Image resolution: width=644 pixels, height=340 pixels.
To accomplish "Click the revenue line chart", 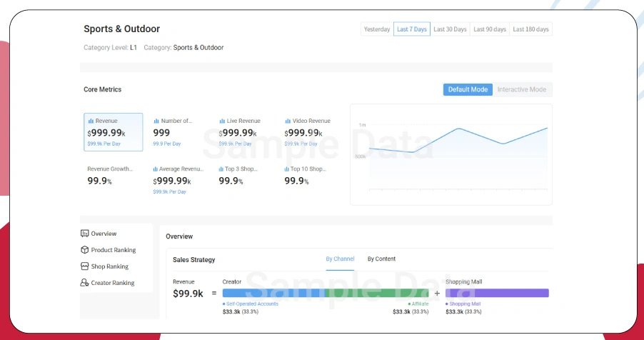I will pos(452,154).
